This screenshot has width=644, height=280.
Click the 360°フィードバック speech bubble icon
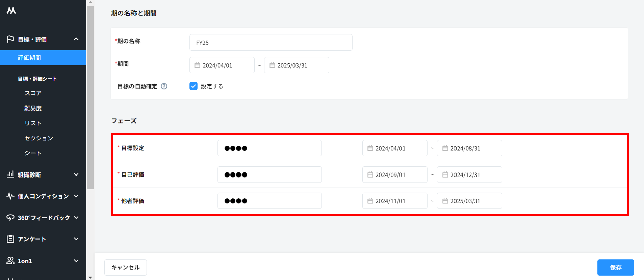[x=10, y=218]
